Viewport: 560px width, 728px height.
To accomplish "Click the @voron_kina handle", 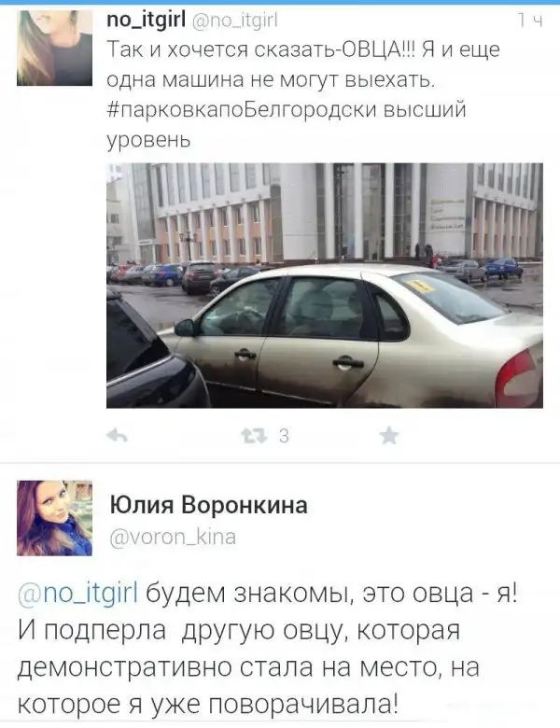I will coord(173,537).
